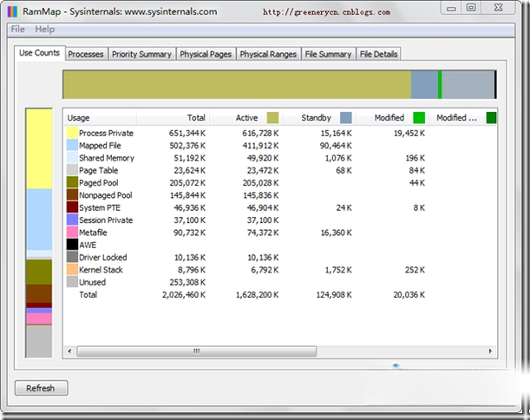Select the System PTE row label

100,207
